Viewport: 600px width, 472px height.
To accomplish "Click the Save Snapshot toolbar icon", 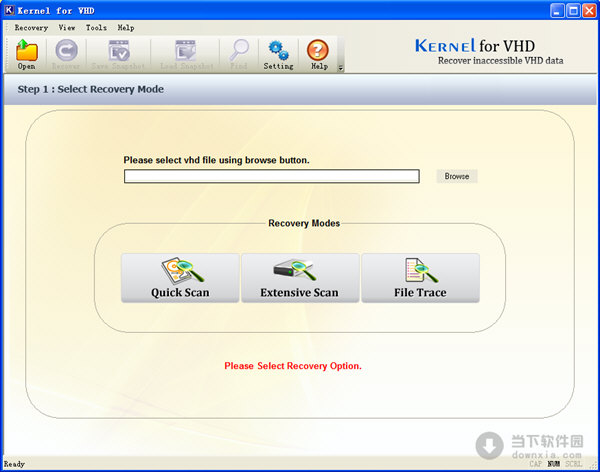I will [119, 54].
